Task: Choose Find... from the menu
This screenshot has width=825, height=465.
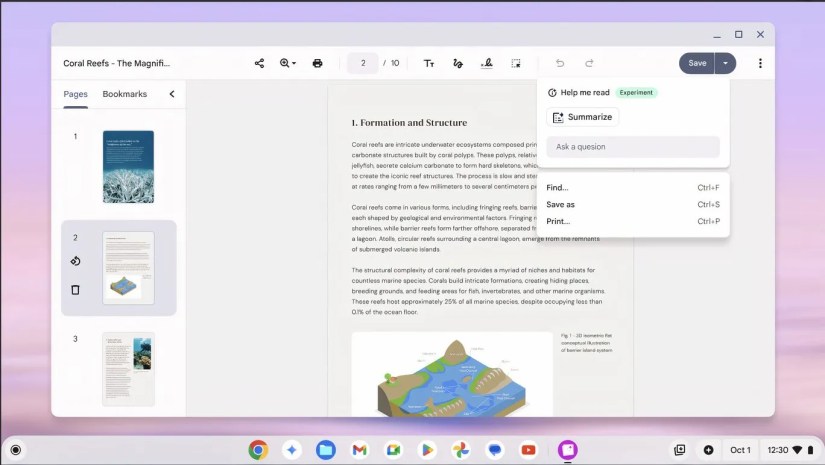Action: [633, 188]
